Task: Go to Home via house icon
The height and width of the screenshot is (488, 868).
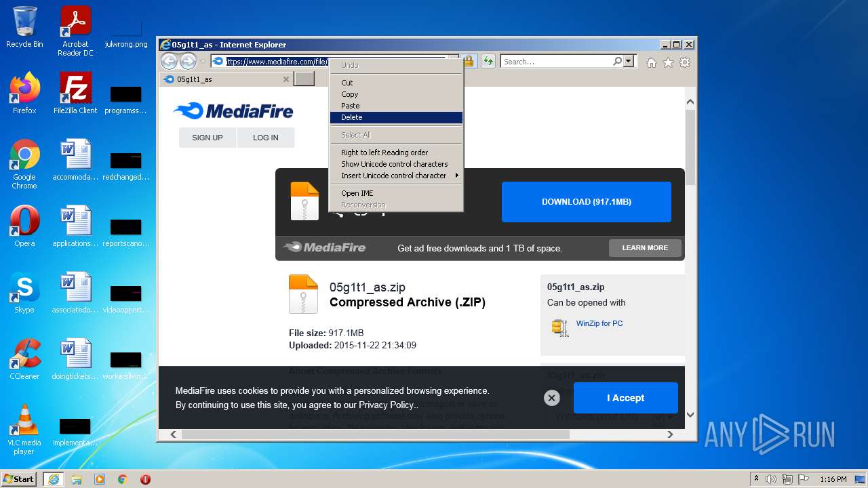Action: click(x=651, y=62)
